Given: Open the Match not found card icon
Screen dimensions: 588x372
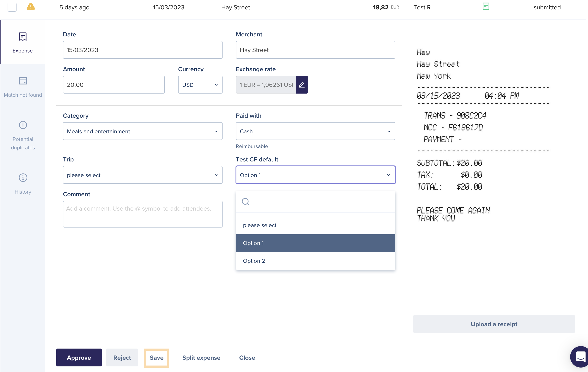Looking at the screenshot, I should (x=23, y=81).
